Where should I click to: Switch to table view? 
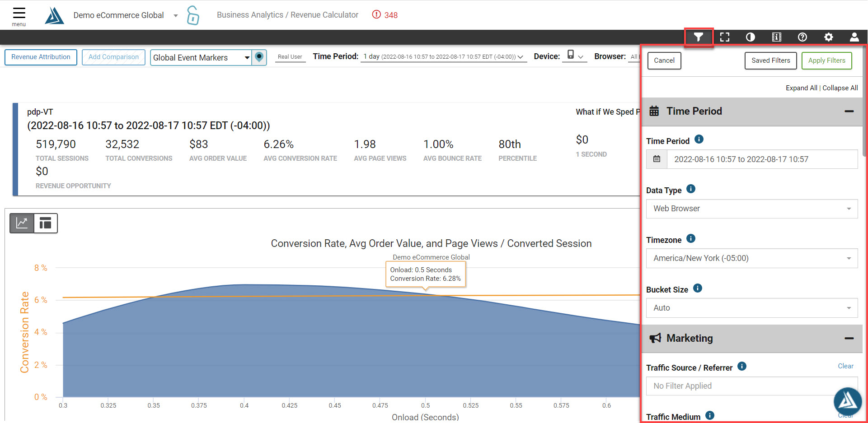coord(46,223)
